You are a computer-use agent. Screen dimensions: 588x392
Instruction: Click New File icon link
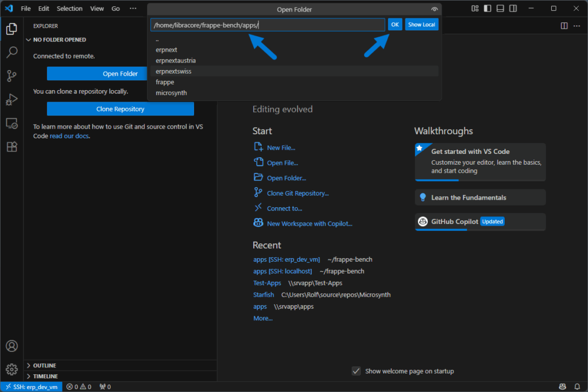tap(258, 147)
